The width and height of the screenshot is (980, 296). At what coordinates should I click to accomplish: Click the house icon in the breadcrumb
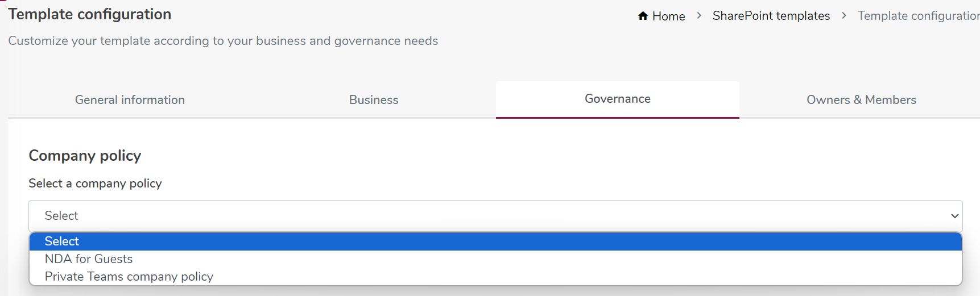coord(643,16)
